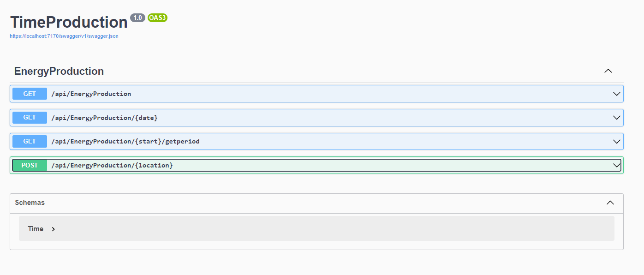Click the GET badge on /api/EnergyProduction
Screen dimensions: 644x275
30,94
